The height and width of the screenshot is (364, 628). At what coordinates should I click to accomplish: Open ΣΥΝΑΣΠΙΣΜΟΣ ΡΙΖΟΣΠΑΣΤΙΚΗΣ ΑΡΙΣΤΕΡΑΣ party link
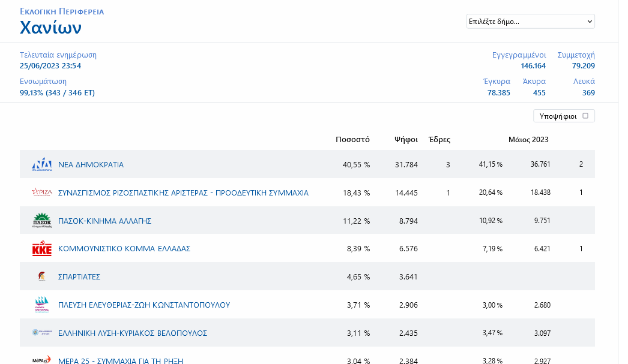[183, 192]
